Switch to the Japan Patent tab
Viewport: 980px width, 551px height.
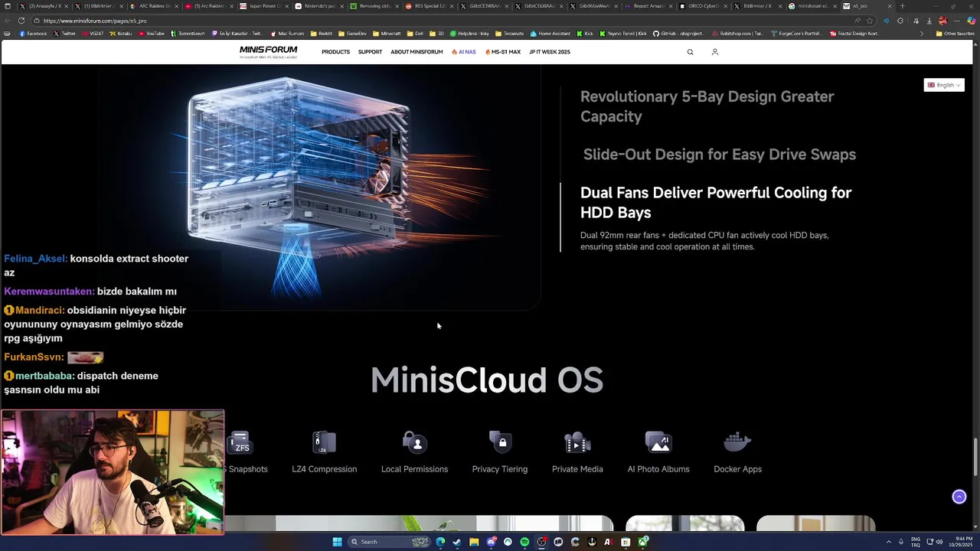(263, 6)
